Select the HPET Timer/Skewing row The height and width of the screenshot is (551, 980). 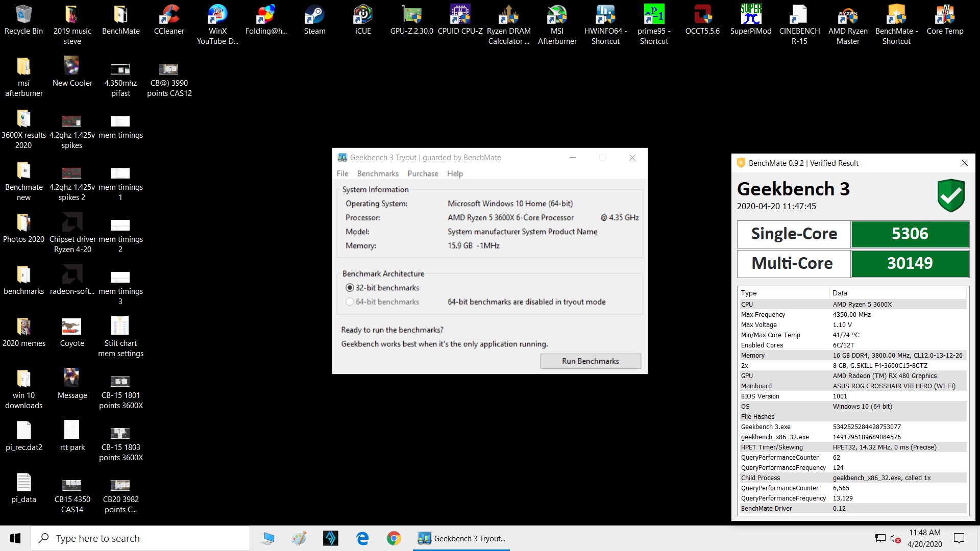click(x=852, y=447)
